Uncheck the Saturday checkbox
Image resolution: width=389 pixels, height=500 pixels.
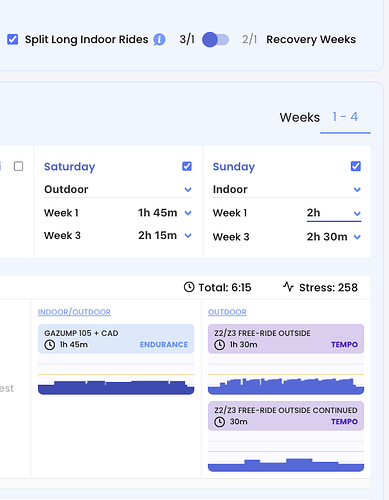pos(187,166)
